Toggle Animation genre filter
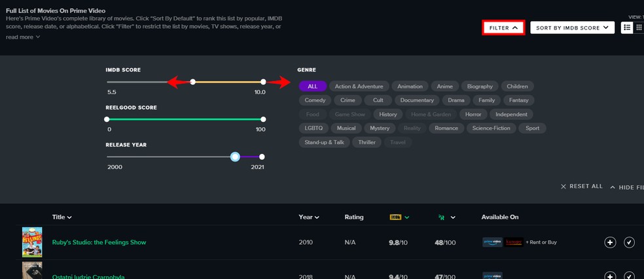 [410, 86]
